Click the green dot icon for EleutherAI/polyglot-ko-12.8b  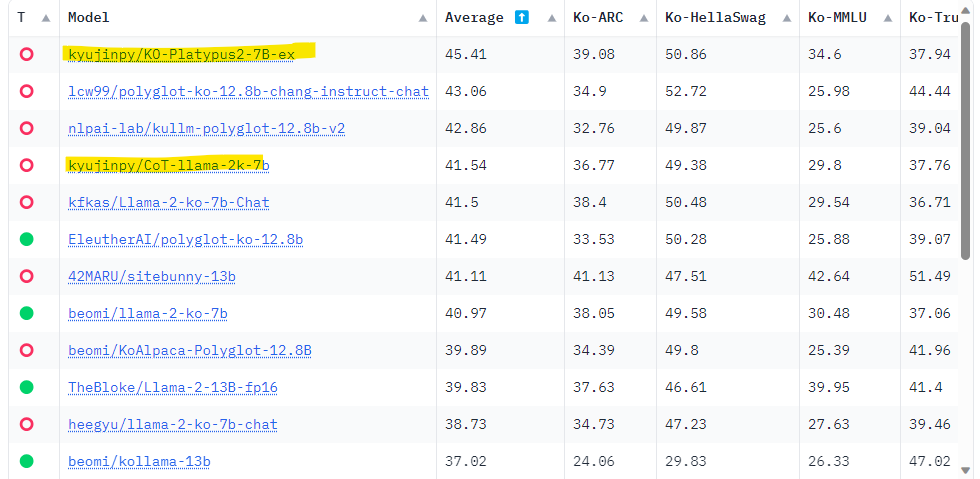click(x=26, y=239)
